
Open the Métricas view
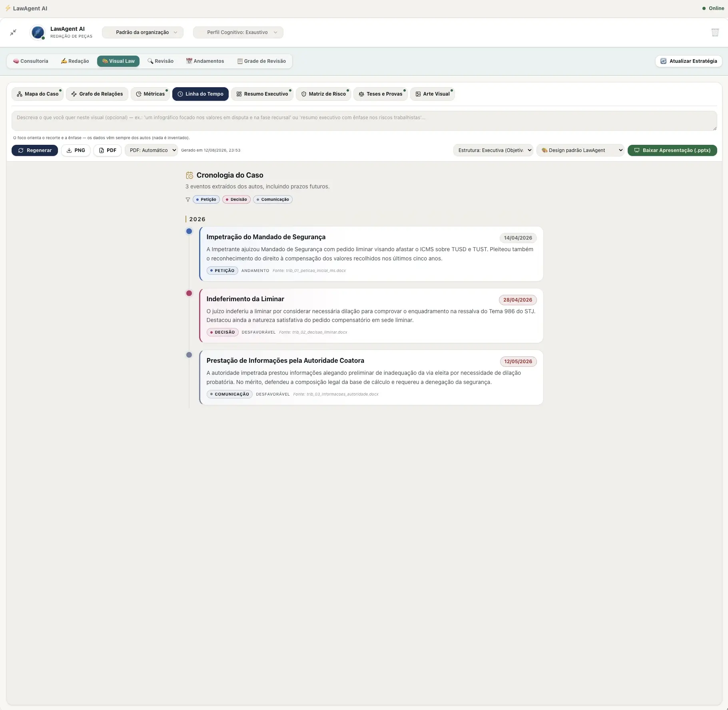pyautogui.click(x=150, y=94)
